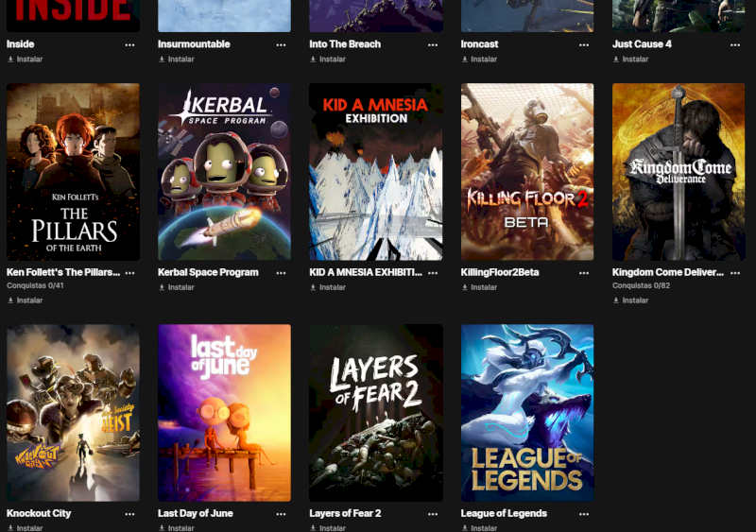The width and height of the screenshot is (756, 532).
Task: Open the three-dot menu for Knockout City
Action: point(129,514)
